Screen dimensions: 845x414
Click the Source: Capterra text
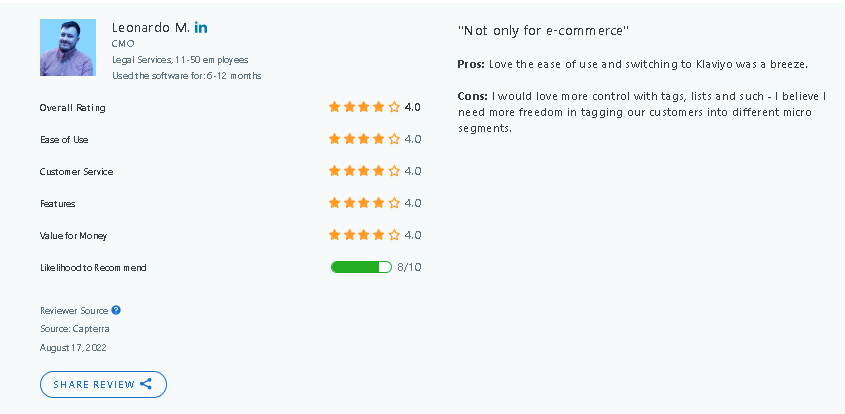pyautogui.click(x=75, y=329)
